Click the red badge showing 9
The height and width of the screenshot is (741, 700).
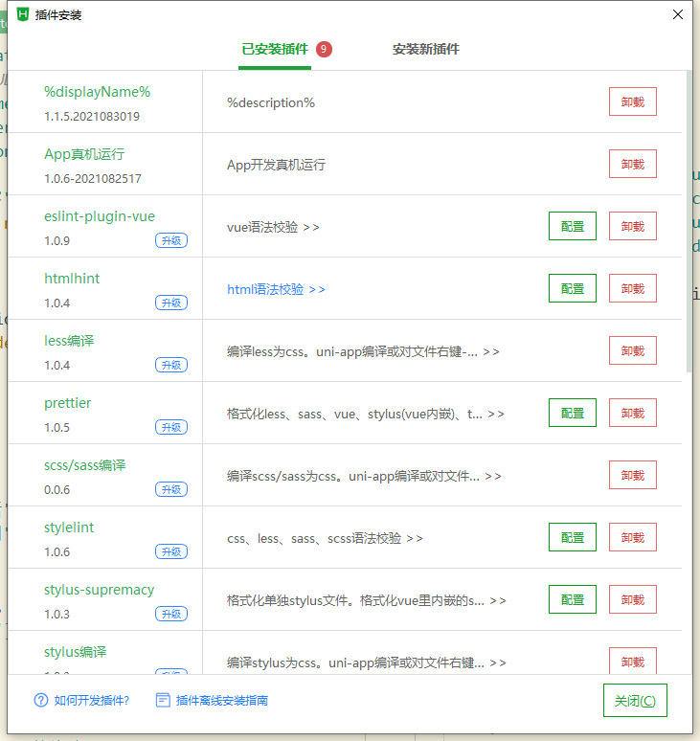click(324, 49)
